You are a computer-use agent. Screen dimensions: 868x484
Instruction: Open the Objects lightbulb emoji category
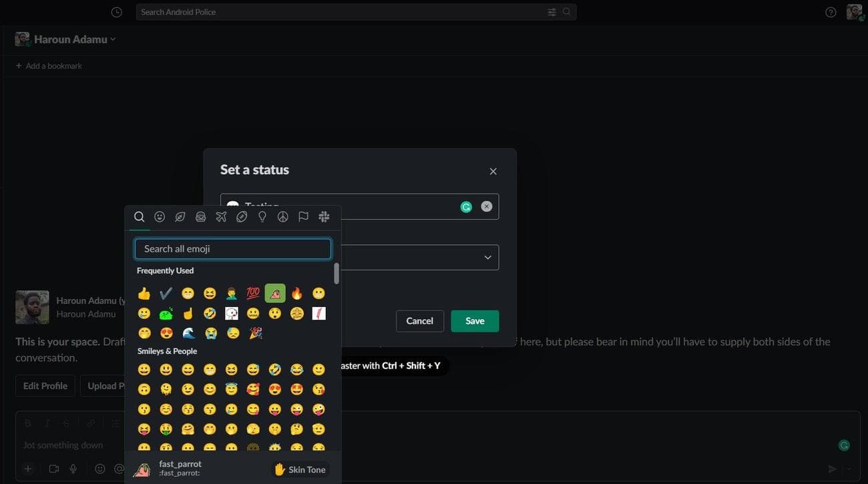(x=262, y=216)
